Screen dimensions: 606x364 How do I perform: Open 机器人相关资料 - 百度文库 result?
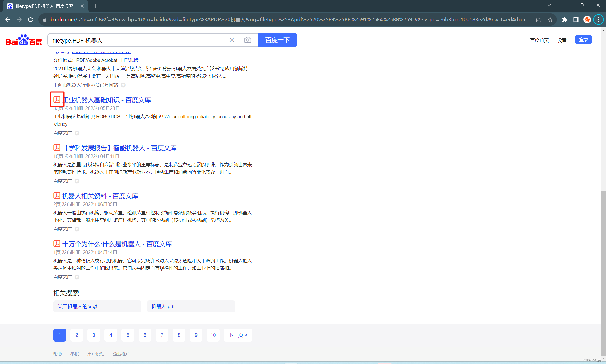[x=100, y=196]
